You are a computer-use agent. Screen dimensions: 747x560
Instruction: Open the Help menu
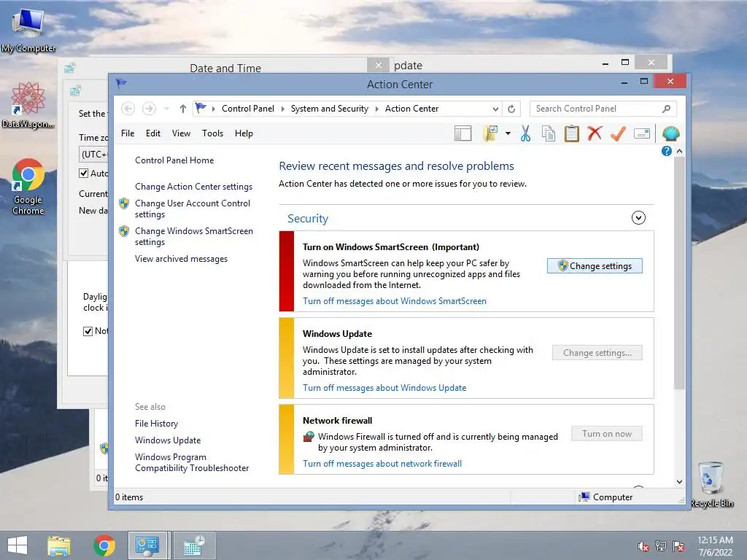point(244,133)
